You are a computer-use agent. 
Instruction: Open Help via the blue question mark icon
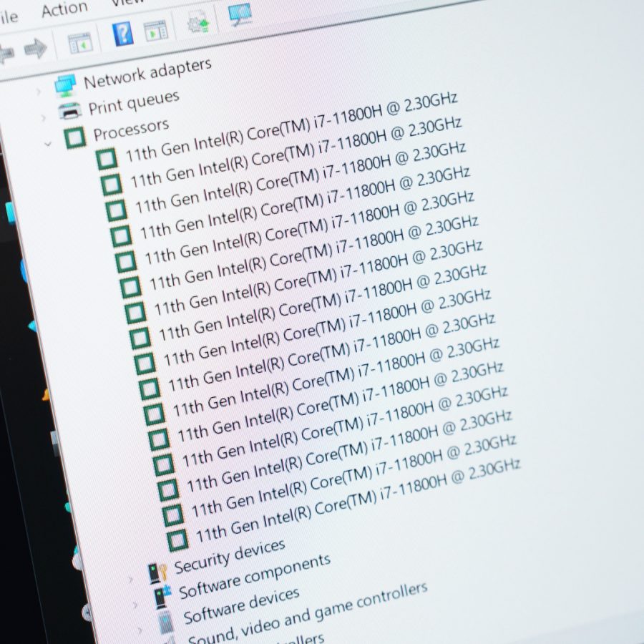tap(123, 34)
